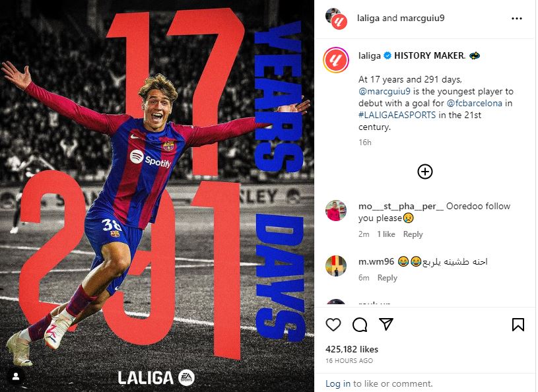View who liked: 1 like
The height and width of the screenshot is (392, 538).
point(386,234)
